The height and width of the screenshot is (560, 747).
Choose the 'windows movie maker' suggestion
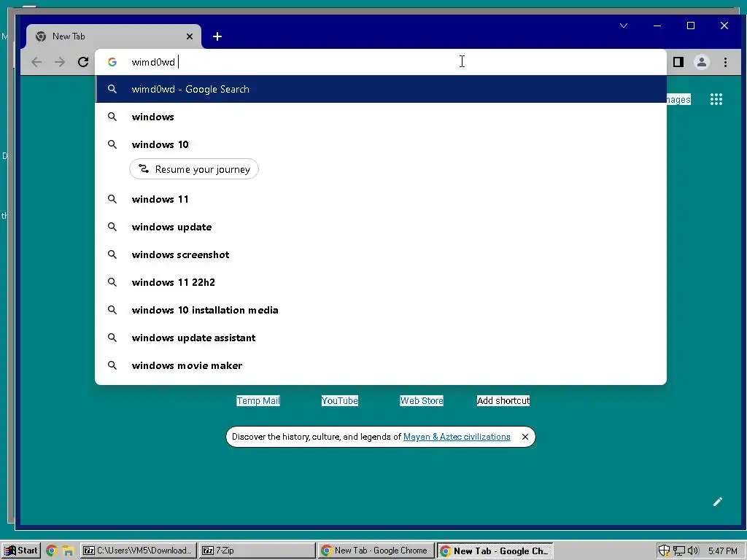click(x=381, y=365)
